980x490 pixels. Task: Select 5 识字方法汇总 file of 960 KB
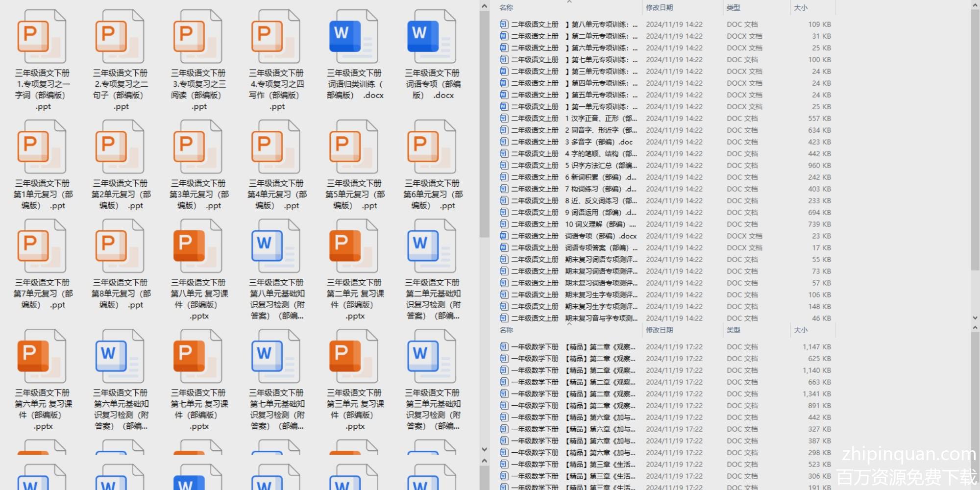pyautogui.click(x=601, y=166)
